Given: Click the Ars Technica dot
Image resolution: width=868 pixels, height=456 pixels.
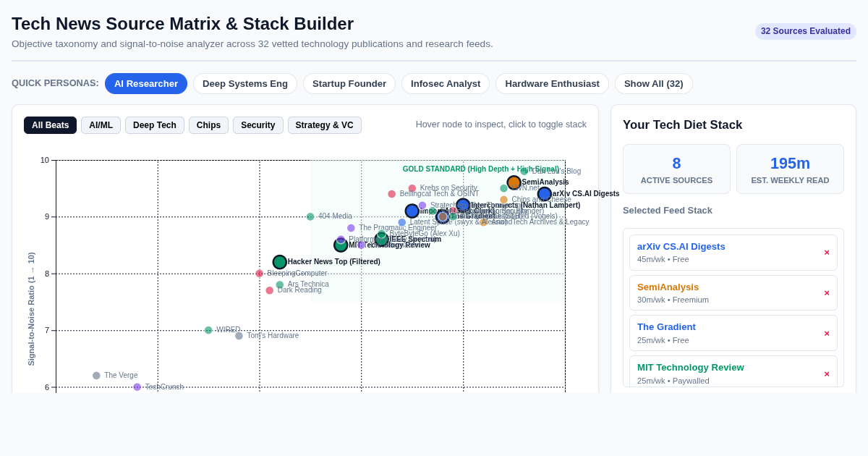Looking at the screenshot, I should point(280,284).
